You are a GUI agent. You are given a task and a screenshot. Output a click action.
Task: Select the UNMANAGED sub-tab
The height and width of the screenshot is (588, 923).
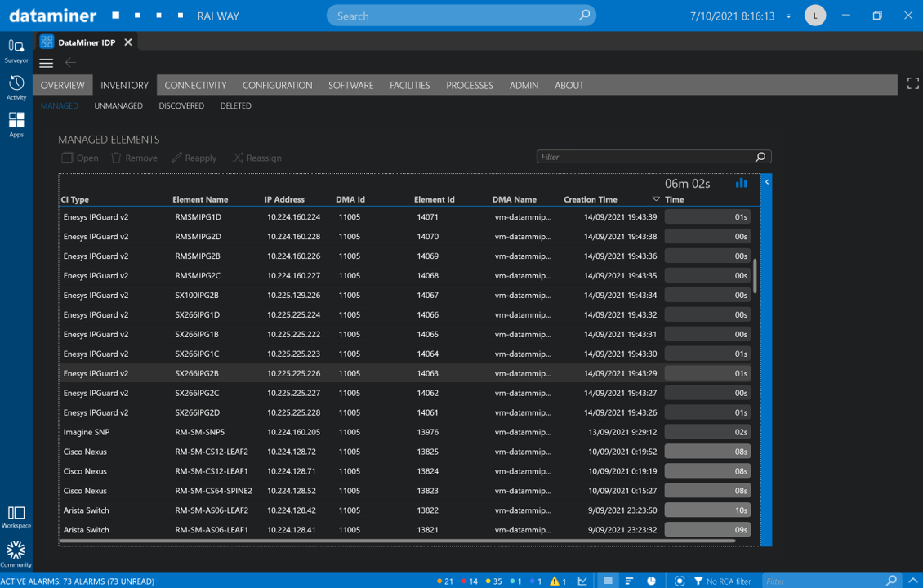[118, 106]
